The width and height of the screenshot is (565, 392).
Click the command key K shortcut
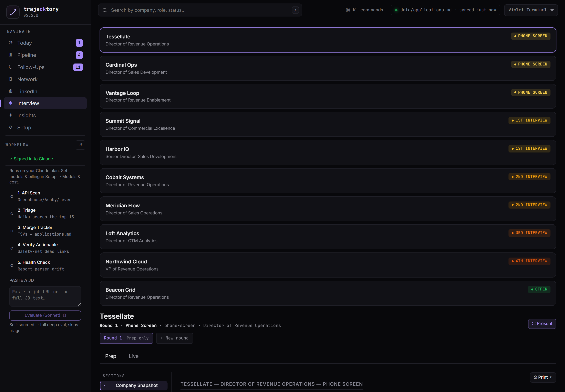coord(351,10)
